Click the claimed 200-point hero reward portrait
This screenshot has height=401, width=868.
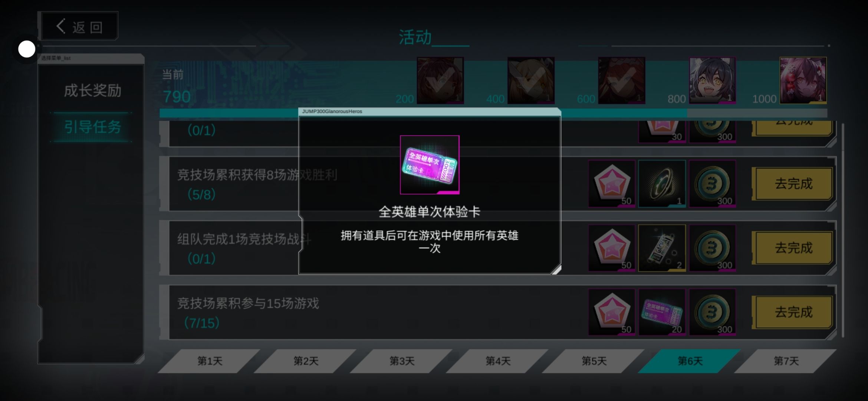pos(440,80)
